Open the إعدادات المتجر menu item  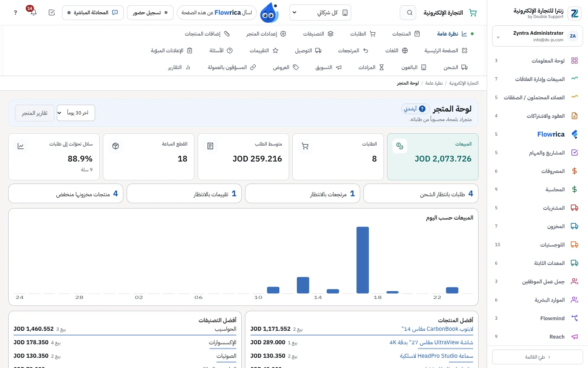(266, 34)
